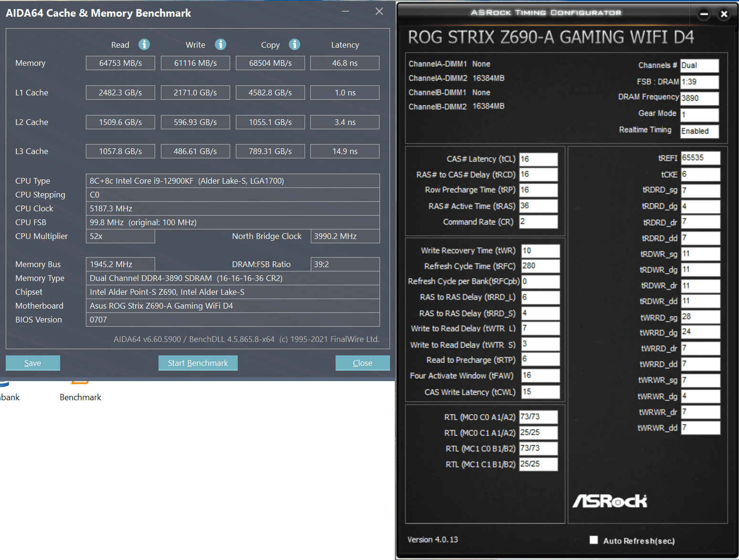Click the CPU Clock value 5187.3 MHz
The image size is (739, 560).
coord(233,208)
